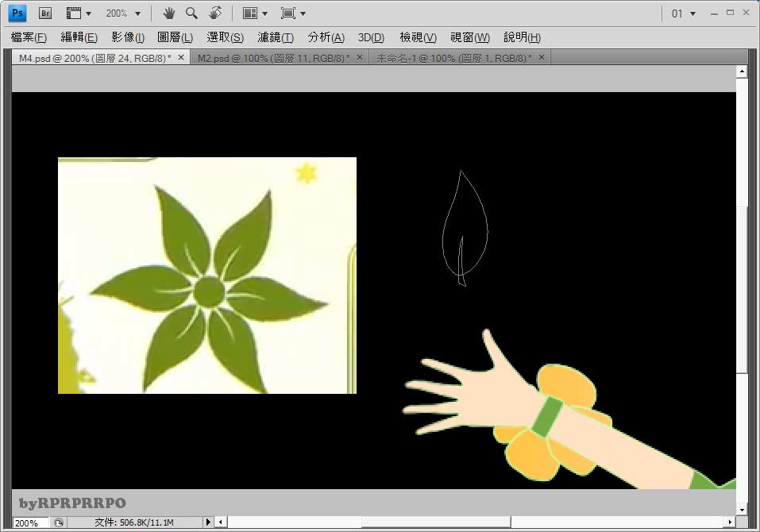
Task: Expand the Screen Mode dropdown arrow
Action: (x=303, y=13)
